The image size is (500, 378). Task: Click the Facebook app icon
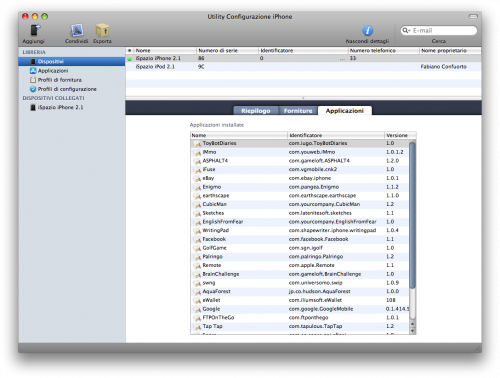coord(197,239)
